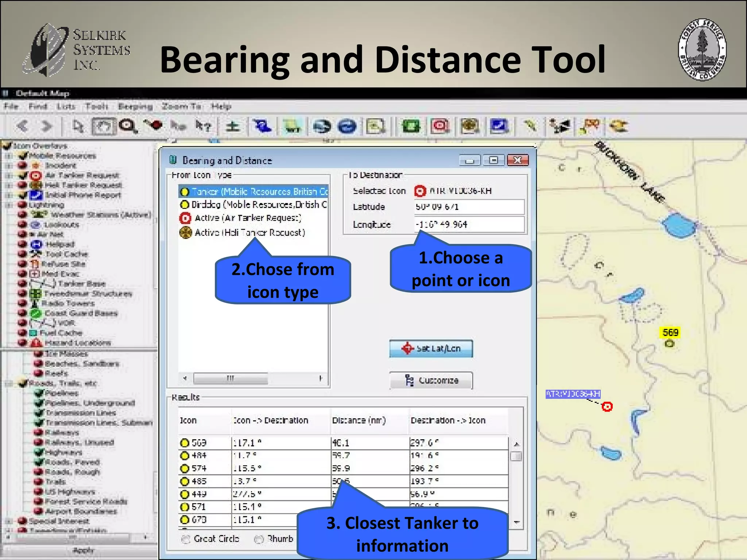Image resolution: width=747 pixels, height=560 pixels.
Task: Click tanker 569 icon on the map
Action: pos(670,343)
